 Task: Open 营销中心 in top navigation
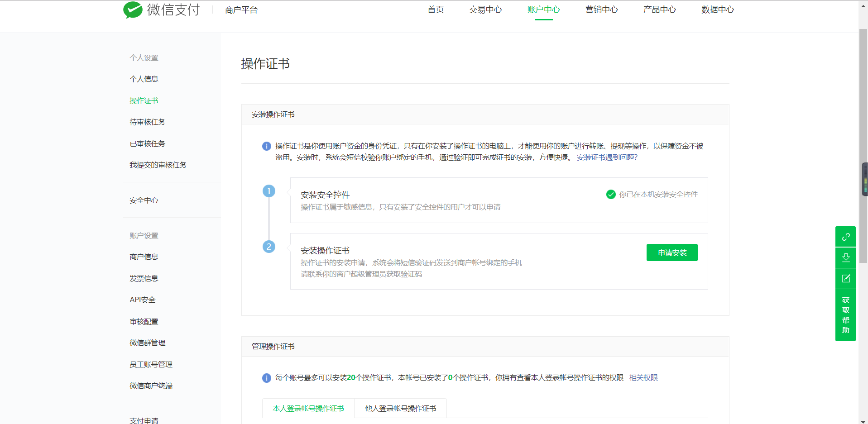tap(601, 10)
